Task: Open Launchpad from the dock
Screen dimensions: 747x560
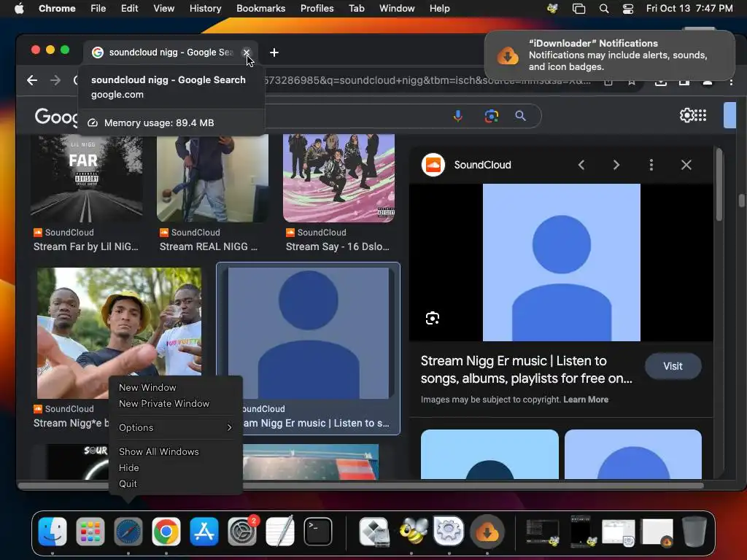Action: 90,532
